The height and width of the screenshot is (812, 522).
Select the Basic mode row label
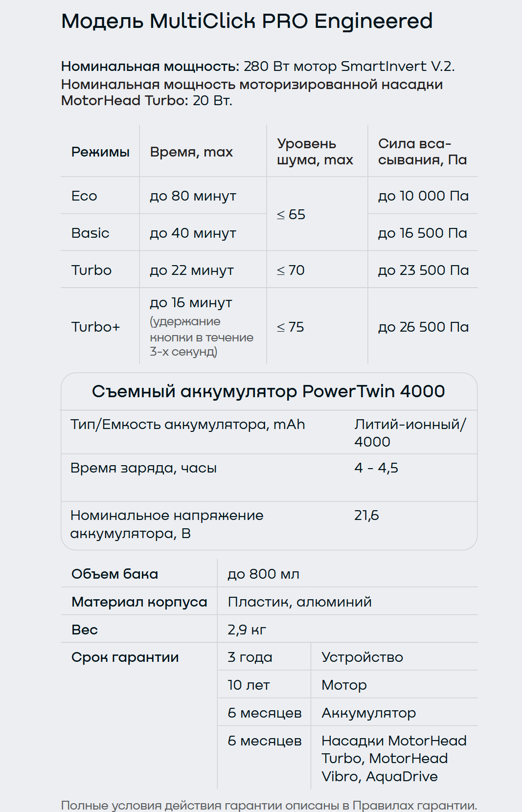tap(90, 233)
